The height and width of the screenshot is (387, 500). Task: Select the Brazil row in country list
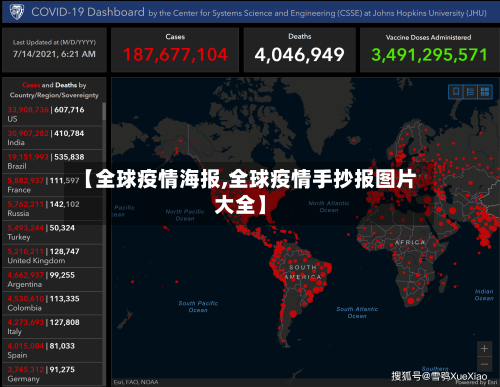pyautogui.click(x=52, y=161)
